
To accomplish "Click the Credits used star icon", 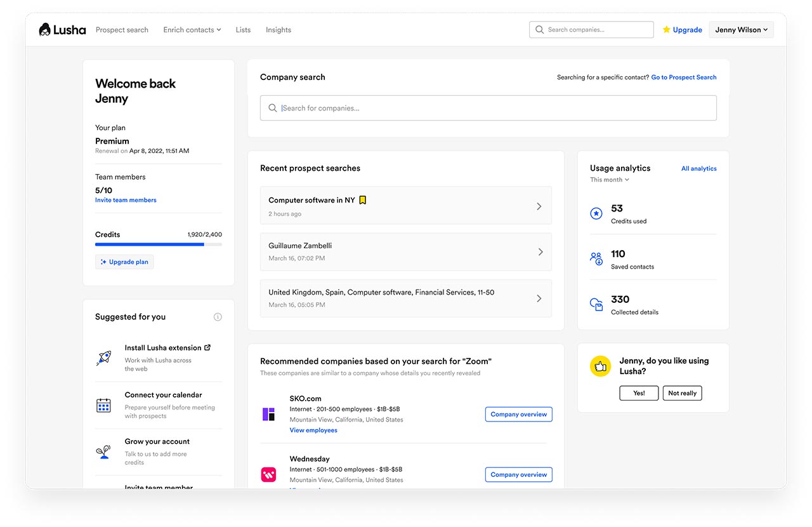I will (x=596, y=214).
